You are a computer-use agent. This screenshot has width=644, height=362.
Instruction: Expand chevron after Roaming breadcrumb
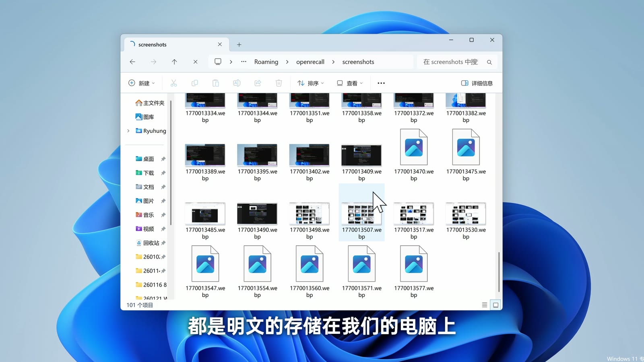coord(287,62)
